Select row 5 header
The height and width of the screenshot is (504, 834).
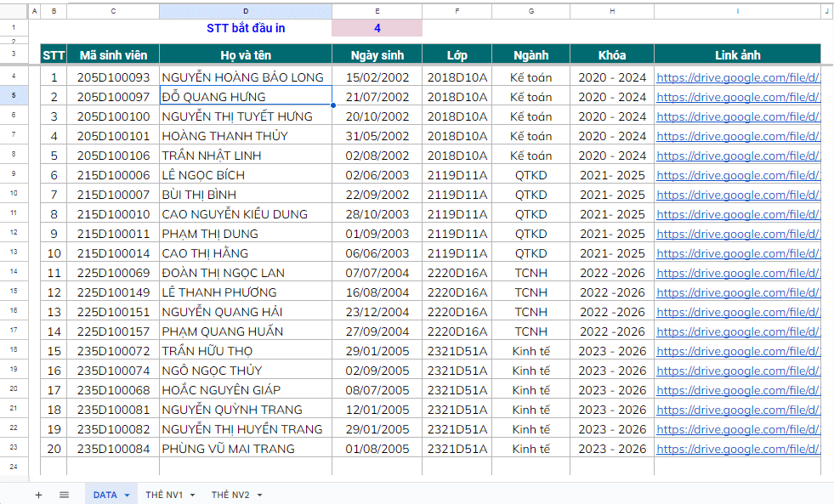(x=14, y=96)
